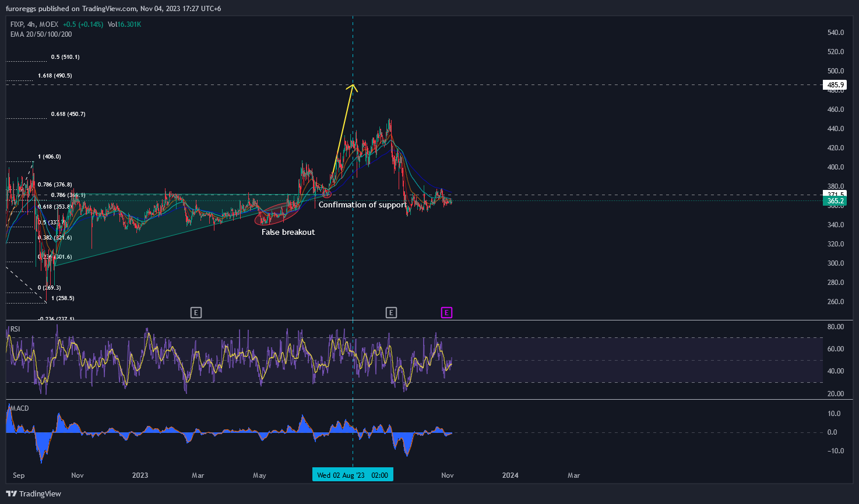Screen dimensions: 859x504
Task: Click the 1.618 (490.5) Fibonacci level label
Action: tap(55, 76)
